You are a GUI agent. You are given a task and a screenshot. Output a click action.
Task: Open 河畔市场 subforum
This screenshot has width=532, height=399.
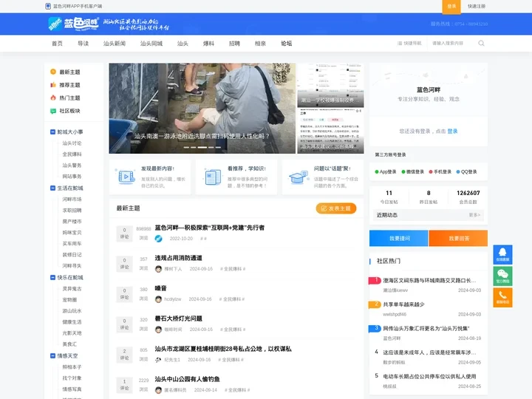point(72,199)
